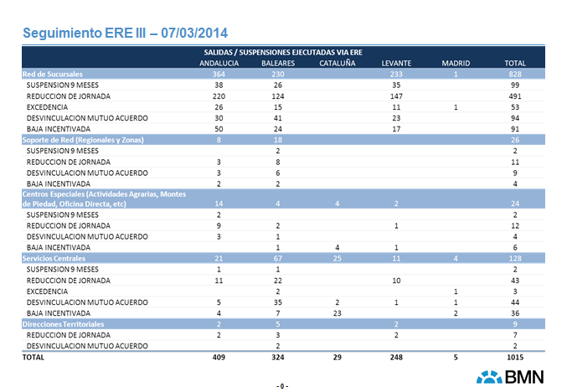567x392 pixels.
Task: Click the Red de Sucursales total 828
Action: pyautogui.click(x=515, y=75)
